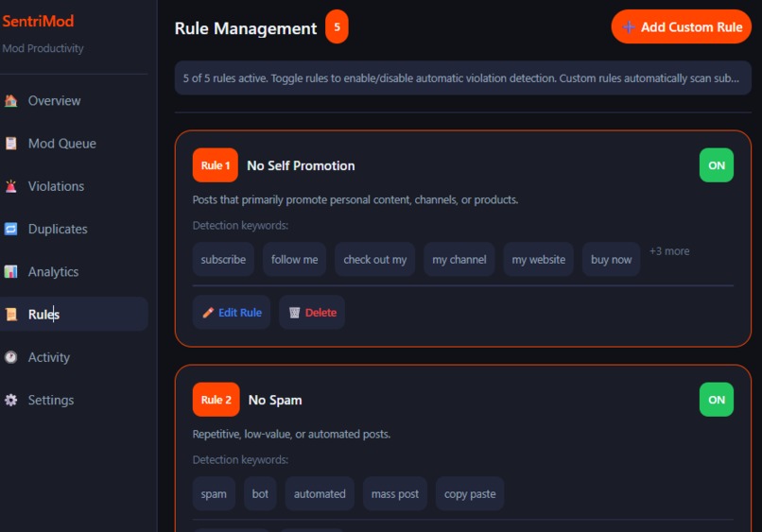Click the Rules scroll icon
Screen dimensions: 762x532
click(10, 315)
